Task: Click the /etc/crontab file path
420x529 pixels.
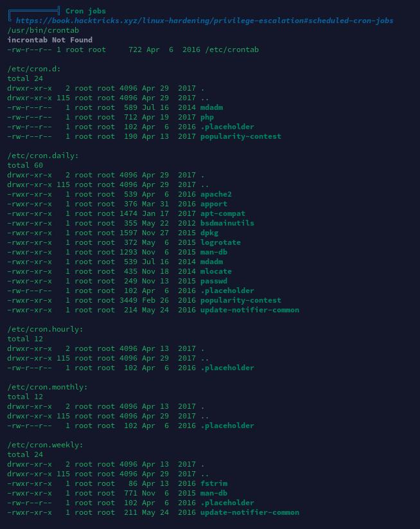Action: coord(232,49)
